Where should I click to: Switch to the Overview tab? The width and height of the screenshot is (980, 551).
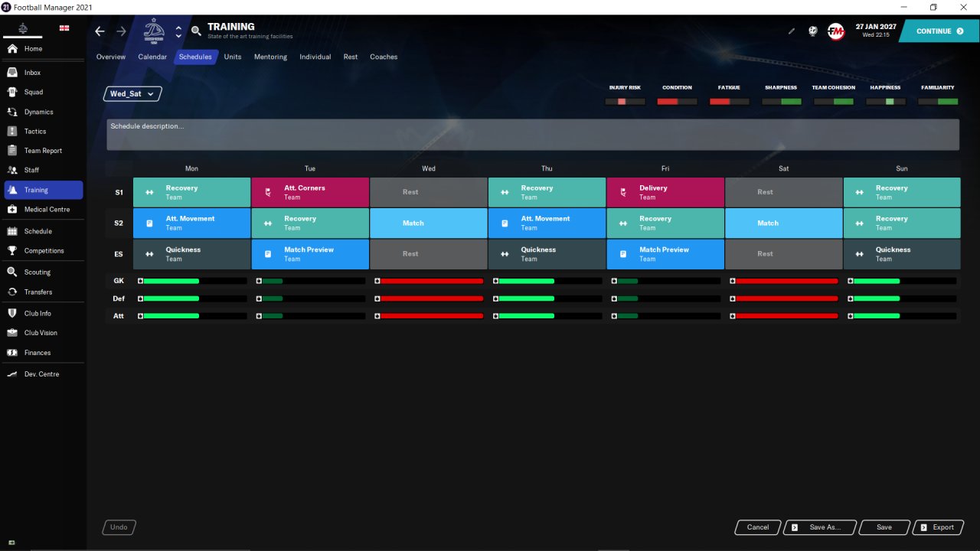111,57
